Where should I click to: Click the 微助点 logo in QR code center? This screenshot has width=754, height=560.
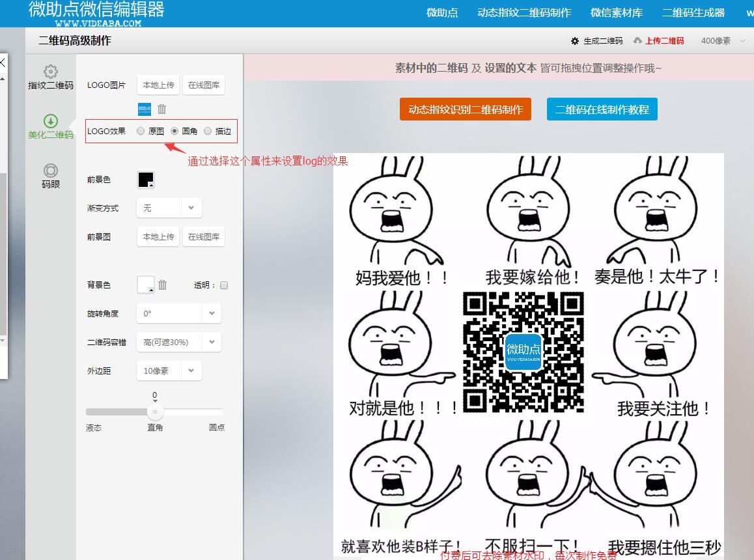[524, 352]
